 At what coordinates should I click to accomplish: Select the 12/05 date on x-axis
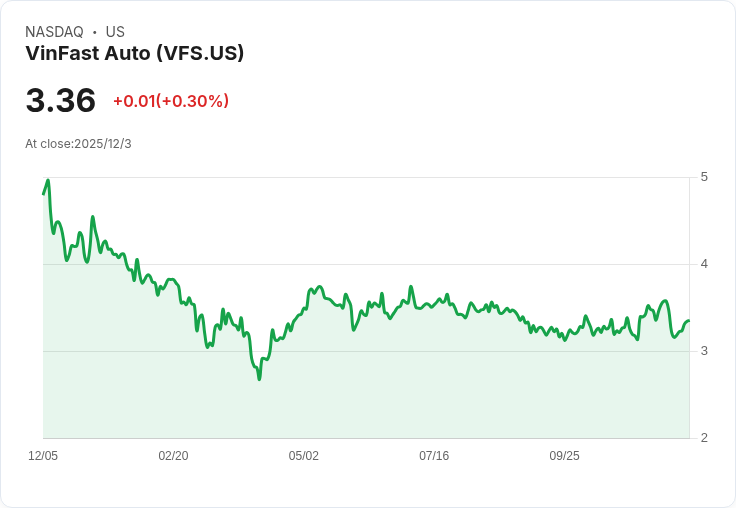tap(43, 456)
